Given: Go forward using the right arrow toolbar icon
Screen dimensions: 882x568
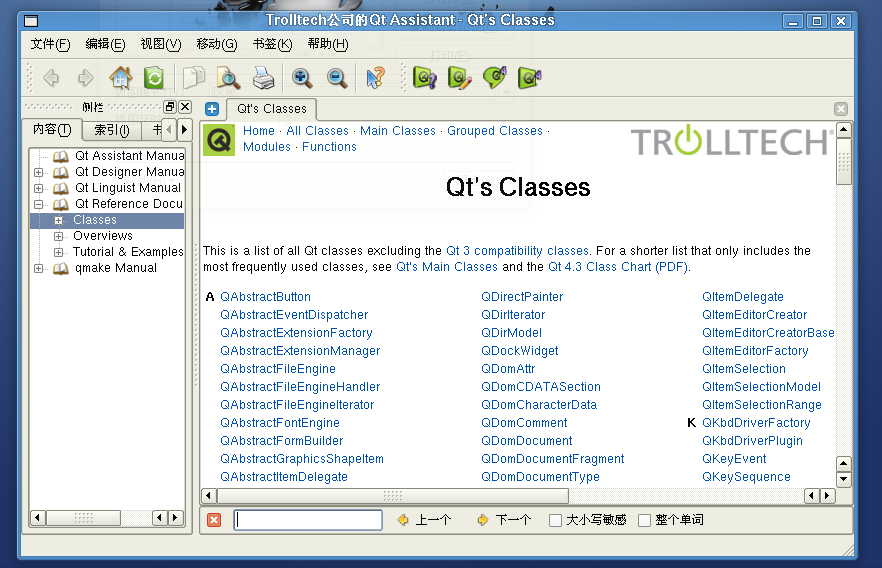Looking at the screenshot, I should (86, 78).
